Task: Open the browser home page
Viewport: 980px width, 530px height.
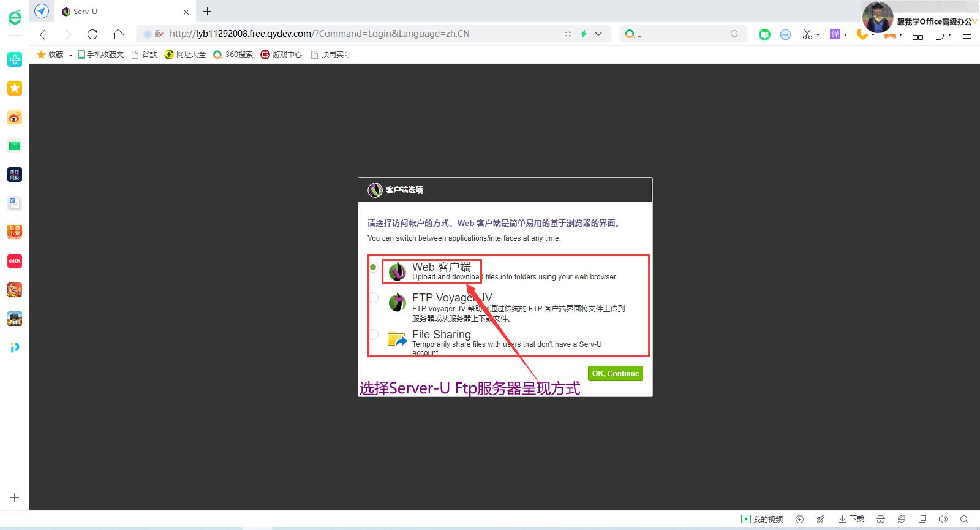Action: coord(118,34)
